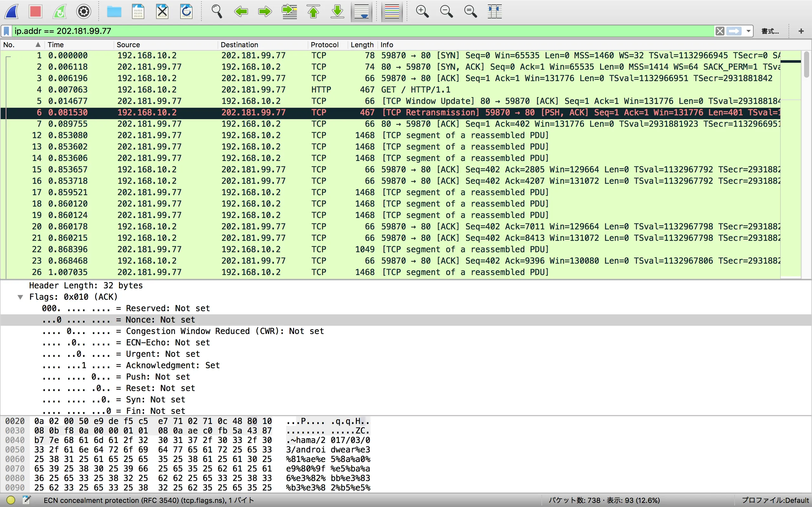The width and height of the screenshot is (812, 507).
Task: Open capture options gear icon
Action: [83, 12]
